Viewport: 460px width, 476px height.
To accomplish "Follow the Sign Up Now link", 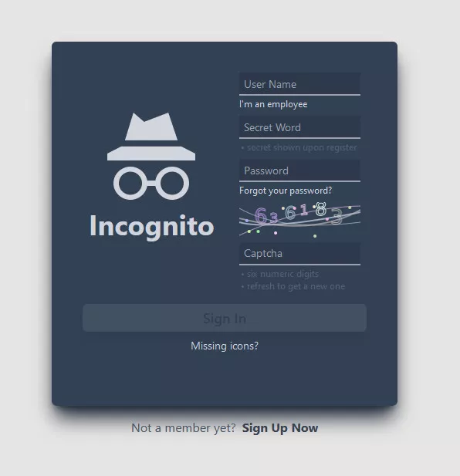I will tap(280, 428).
